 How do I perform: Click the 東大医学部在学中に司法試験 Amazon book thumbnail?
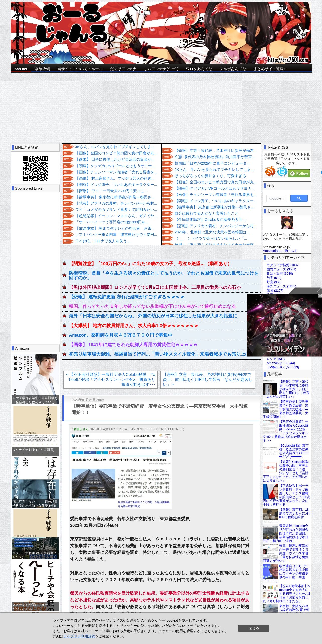[x=35, y=379]
